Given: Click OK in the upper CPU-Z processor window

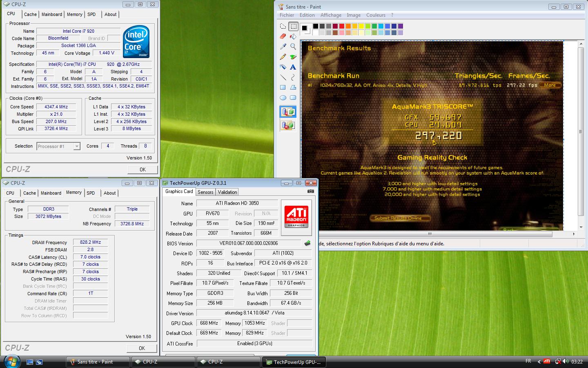Looking at the screenshot, I should pyautogui.click(x=143, y=169).
